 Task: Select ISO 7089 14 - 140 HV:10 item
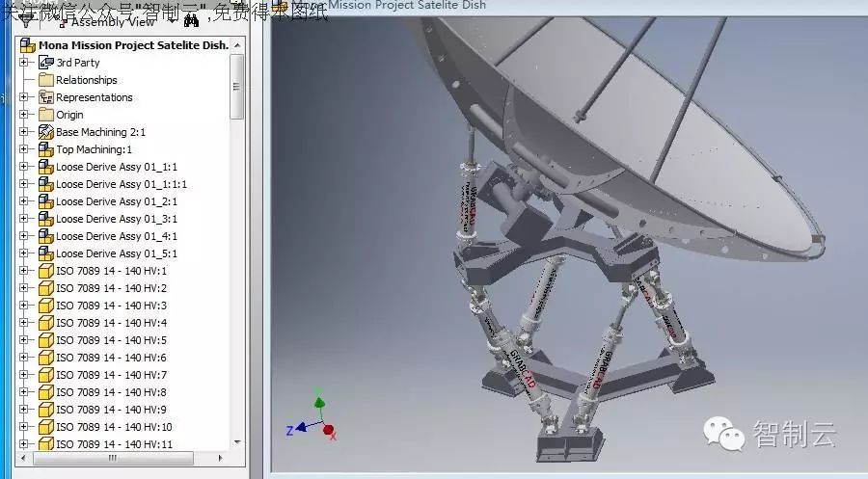(x=114, y=427)
